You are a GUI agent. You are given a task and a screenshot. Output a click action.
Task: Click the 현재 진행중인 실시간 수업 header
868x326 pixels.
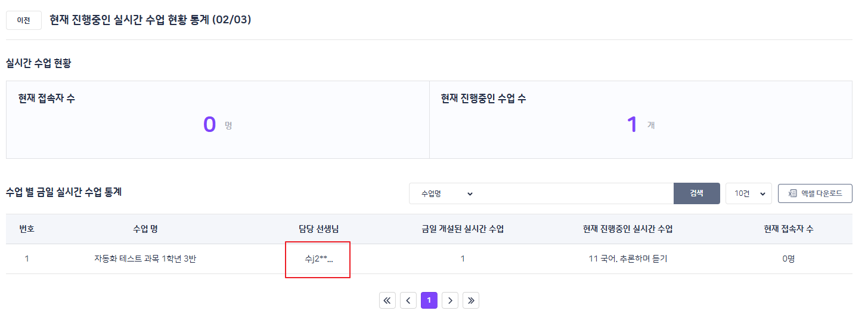(628, 229)
